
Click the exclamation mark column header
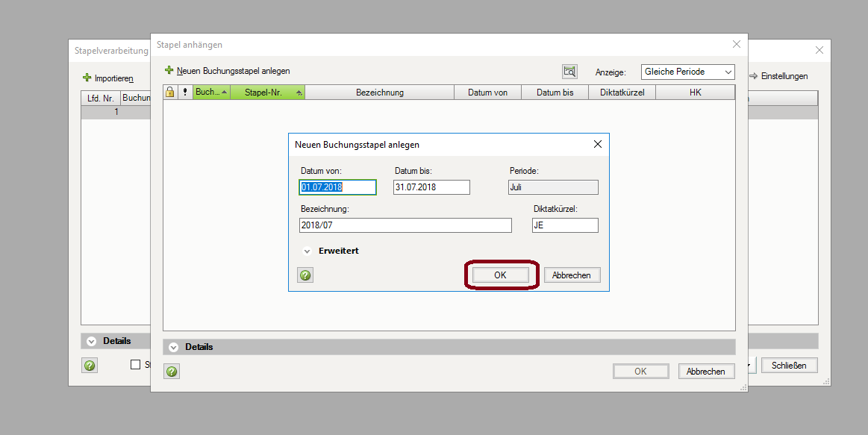point(185,93)
